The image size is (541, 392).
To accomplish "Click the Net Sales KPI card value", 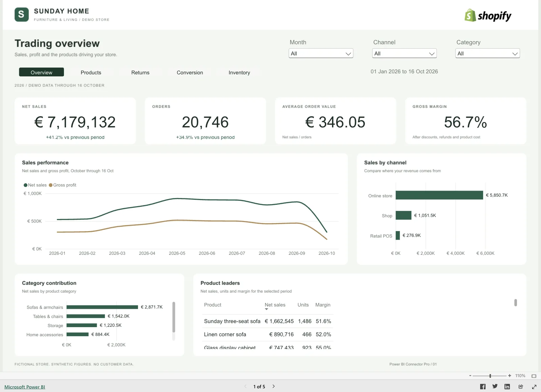I will 75,122.
